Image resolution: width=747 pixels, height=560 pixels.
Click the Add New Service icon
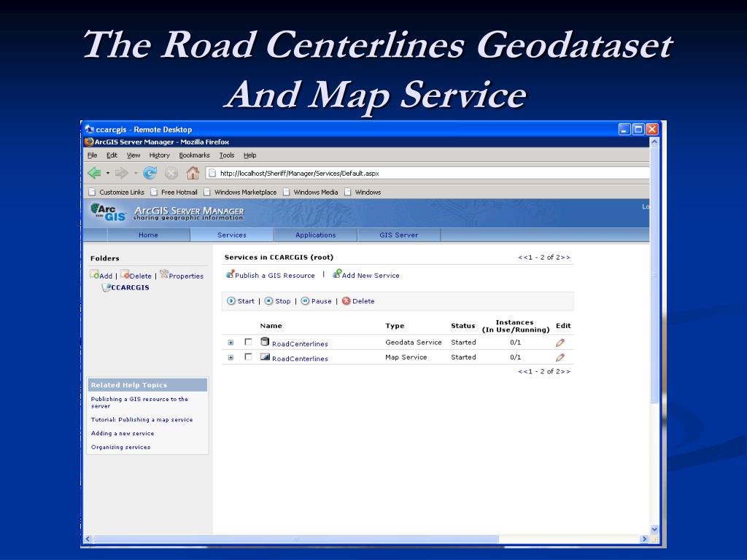click(337, 274)
